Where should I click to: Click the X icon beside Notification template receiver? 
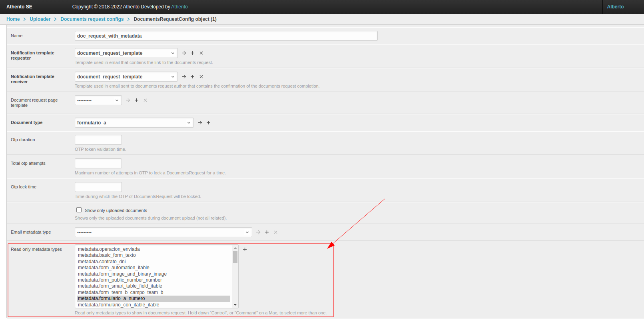click(201, 77)
